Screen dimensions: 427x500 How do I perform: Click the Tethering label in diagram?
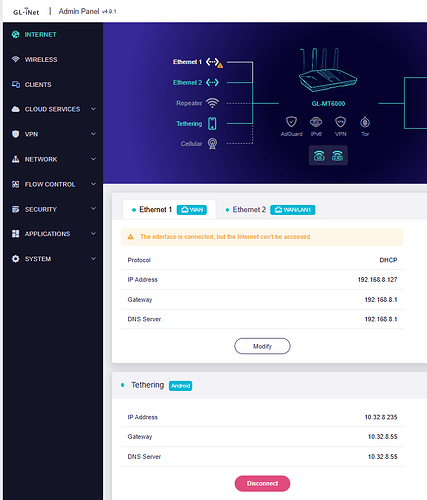tap(189, 124)
